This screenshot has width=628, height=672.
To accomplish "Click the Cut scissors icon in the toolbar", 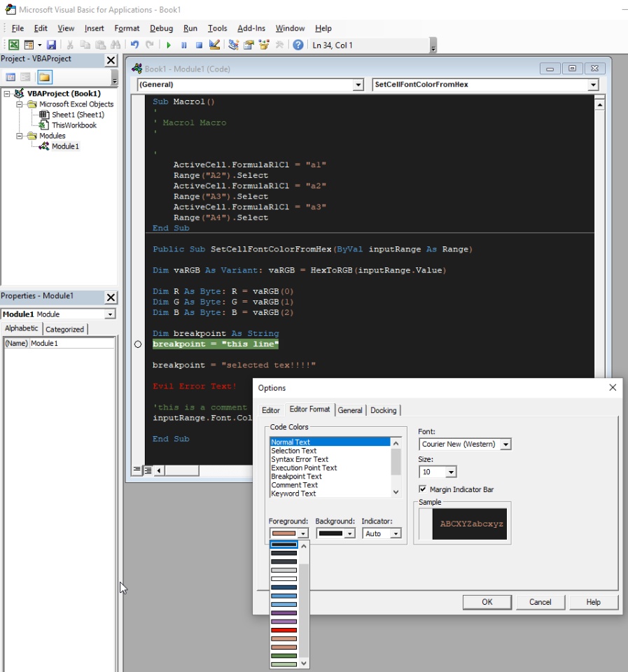I will (x=70, y=45).
